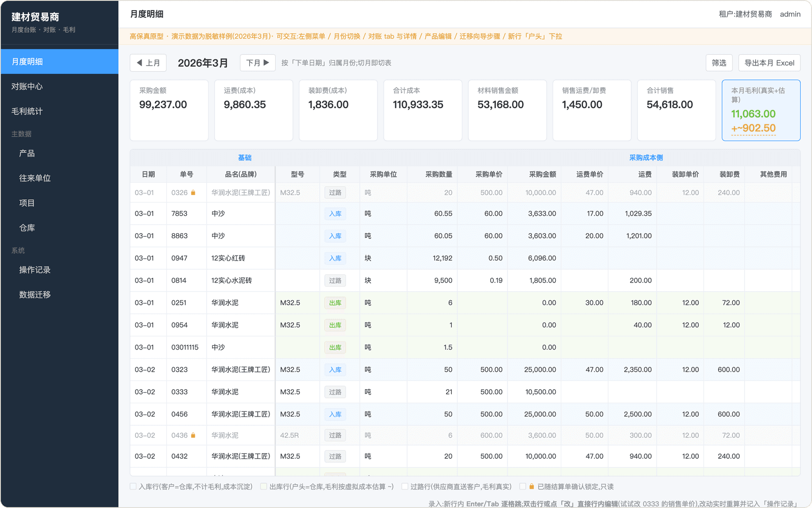
Task: Open 仓库 in the sidebar
Action: [59, 228]
